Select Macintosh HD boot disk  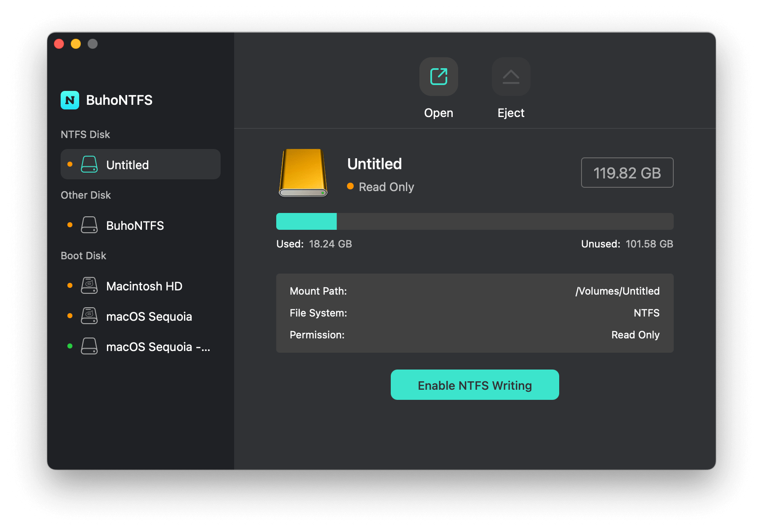(141, 285)
